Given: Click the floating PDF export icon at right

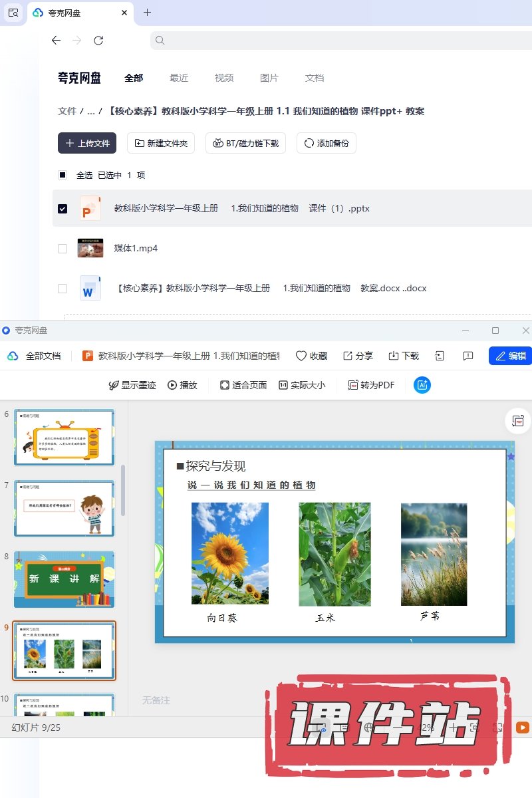Looking at the screenshot, I should pos(517,420).
